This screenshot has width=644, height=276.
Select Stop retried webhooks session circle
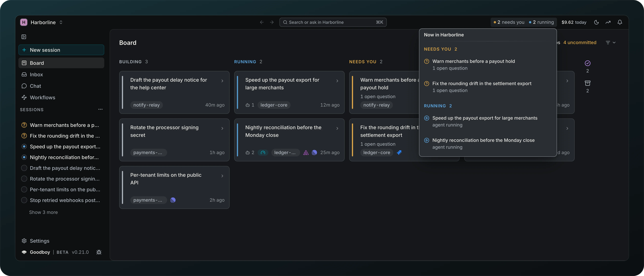24,200
